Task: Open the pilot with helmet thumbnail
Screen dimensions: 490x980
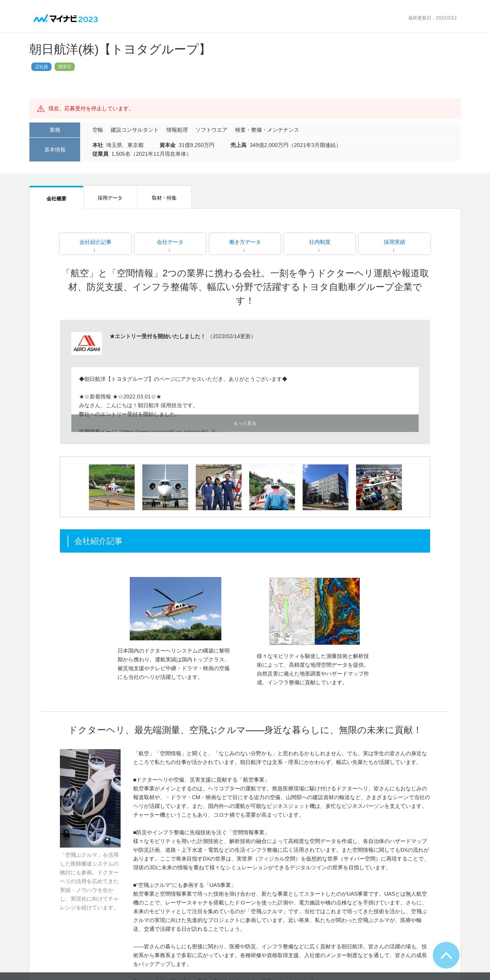Action: (272, 487)
